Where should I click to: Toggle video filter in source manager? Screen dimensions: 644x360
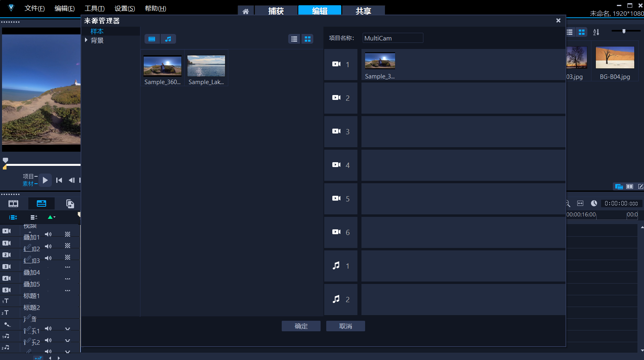click(x=152, y=39)
